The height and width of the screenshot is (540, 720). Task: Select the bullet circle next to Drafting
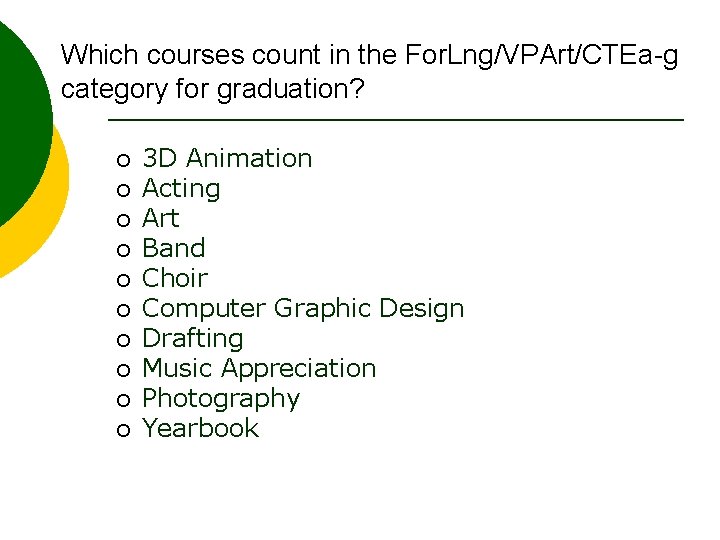coord(123,340)
